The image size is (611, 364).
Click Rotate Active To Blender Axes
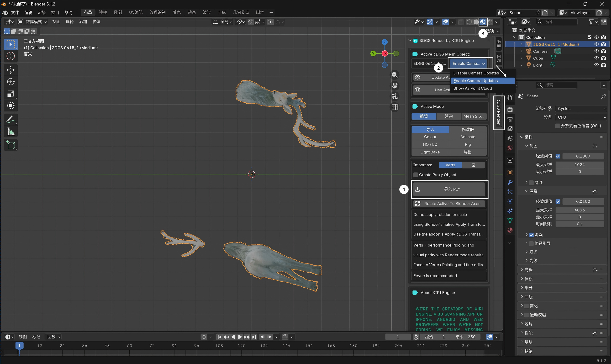click(x=449, y=204)
